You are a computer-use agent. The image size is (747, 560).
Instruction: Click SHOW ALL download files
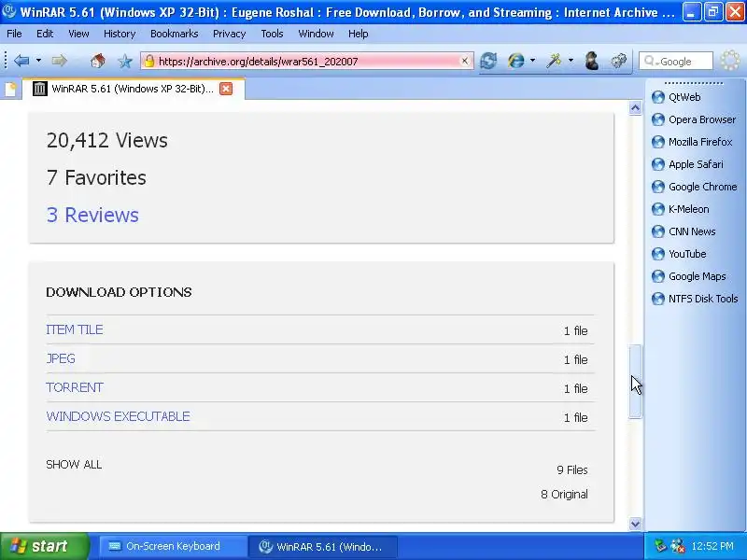click(74, 465)
